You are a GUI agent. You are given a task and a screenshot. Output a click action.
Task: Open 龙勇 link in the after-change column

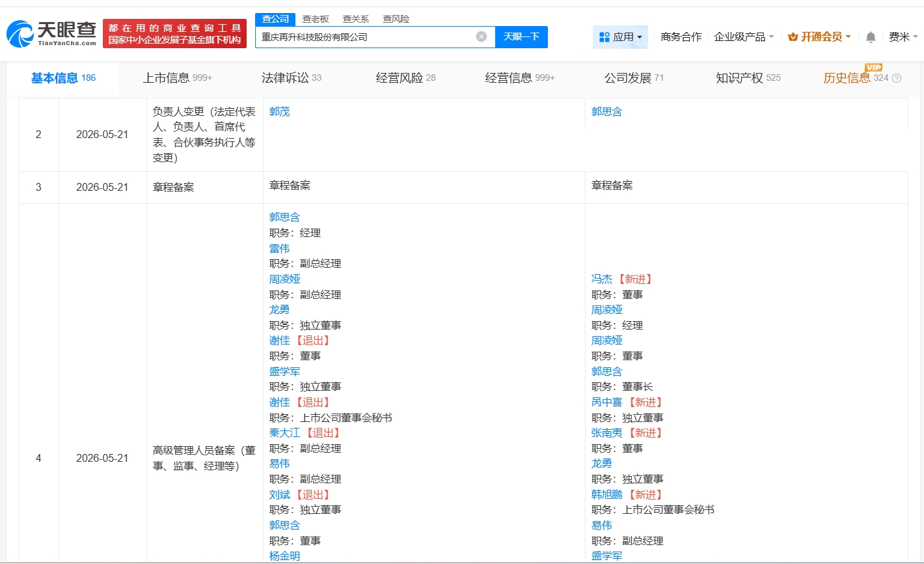(x=602, y=464)
